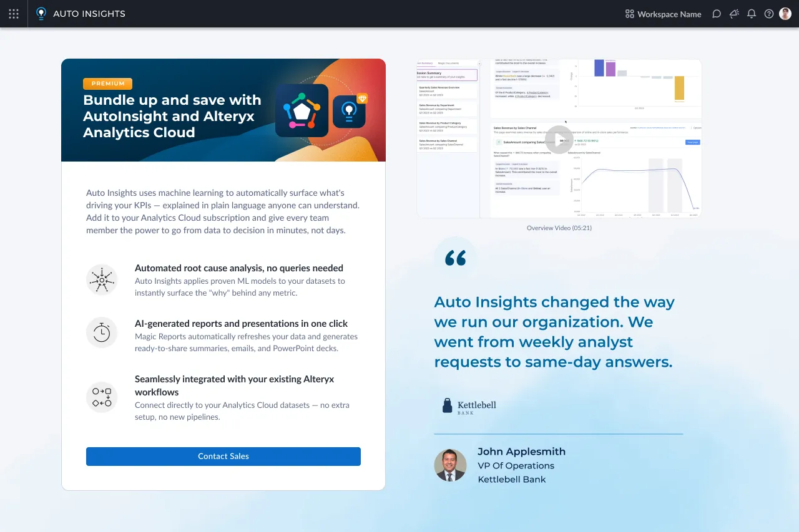The width and height of the screenshot is (799, 532).
Task: Click the root cause analysis icon
Action: (102, 279)
